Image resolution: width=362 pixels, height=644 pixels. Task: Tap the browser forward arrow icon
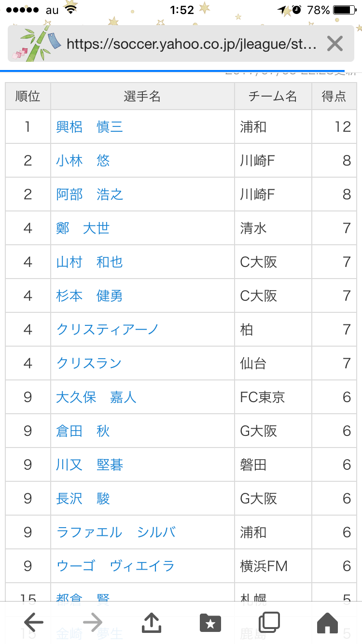92,623
